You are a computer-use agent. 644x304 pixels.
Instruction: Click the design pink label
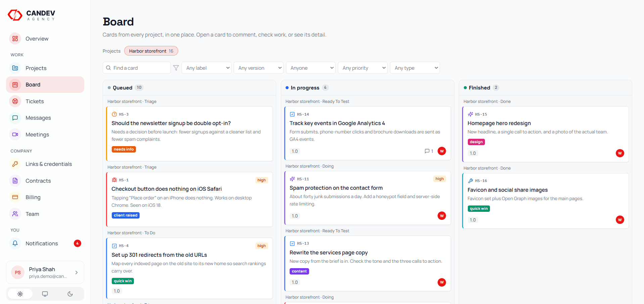(x=476, y=142)
